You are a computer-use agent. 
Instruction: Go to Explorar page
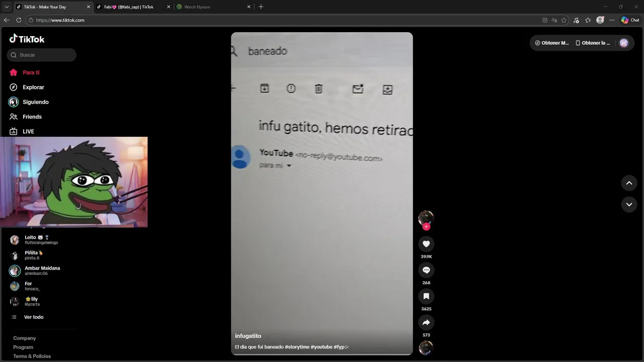point(33,87)
